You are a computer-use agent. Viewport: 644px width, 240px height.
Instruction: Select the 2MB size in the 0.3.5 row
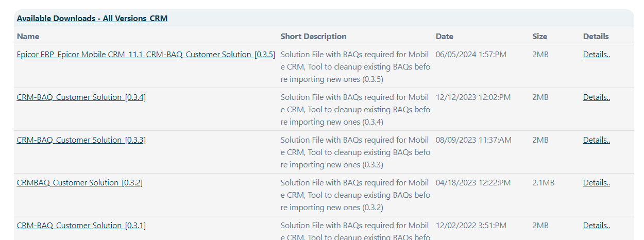pyautogui.click(x=540, y=54)
